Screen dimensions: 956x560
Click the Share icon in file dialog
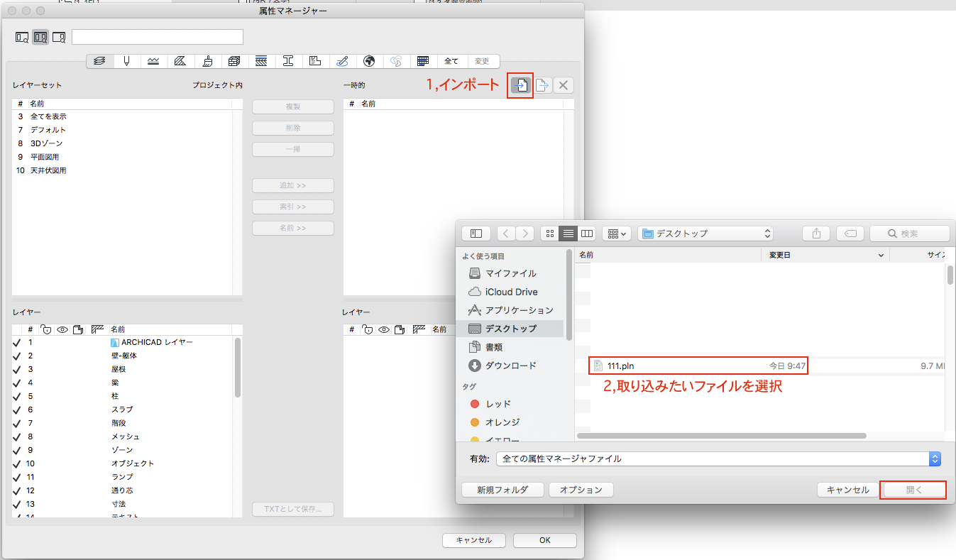[x=816, y=234]
